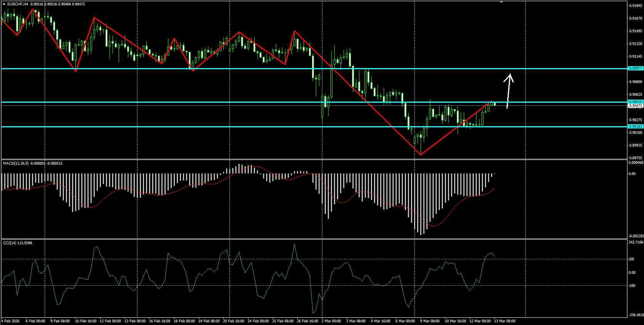Click the gray chart shift triangle marker
Screen dimensions: 644x325
pos(501,2)
